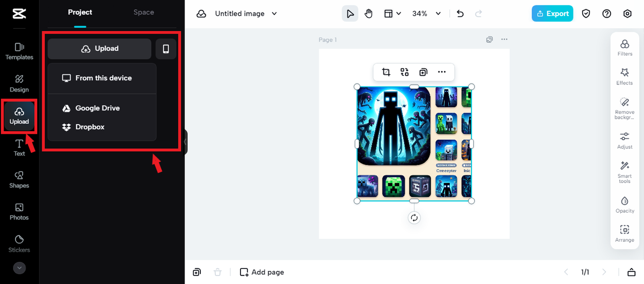644x284 pixels.
Task: Open the Arrange panel
Action: tap(625, 234)
